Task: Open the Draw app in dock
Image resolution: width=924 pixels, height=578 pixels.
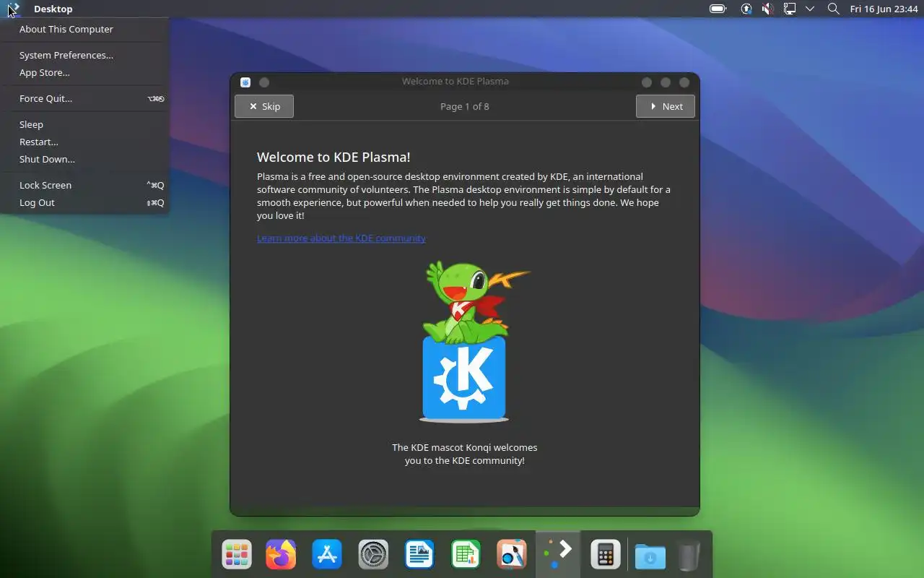Action: [512, 555]
